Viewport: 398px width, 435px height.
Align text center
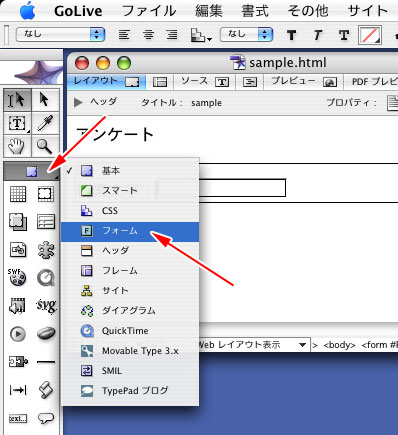click(148, 35)
